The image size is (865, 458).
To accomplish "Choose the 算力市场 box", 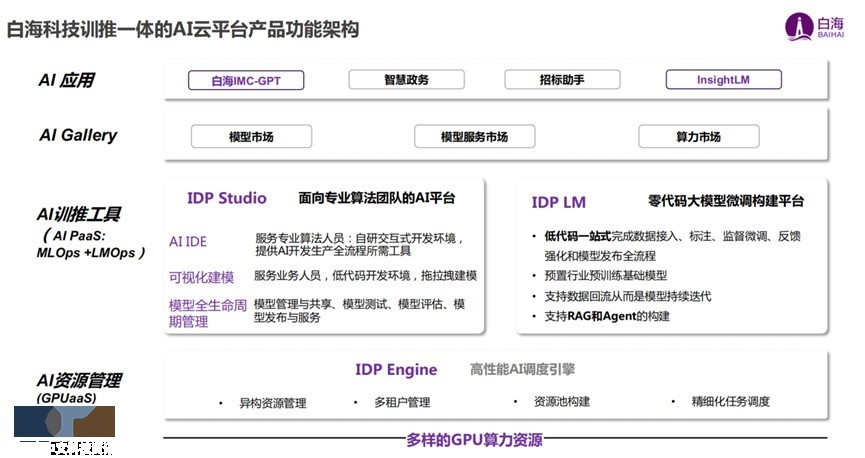I will click(x=698, y=136).
